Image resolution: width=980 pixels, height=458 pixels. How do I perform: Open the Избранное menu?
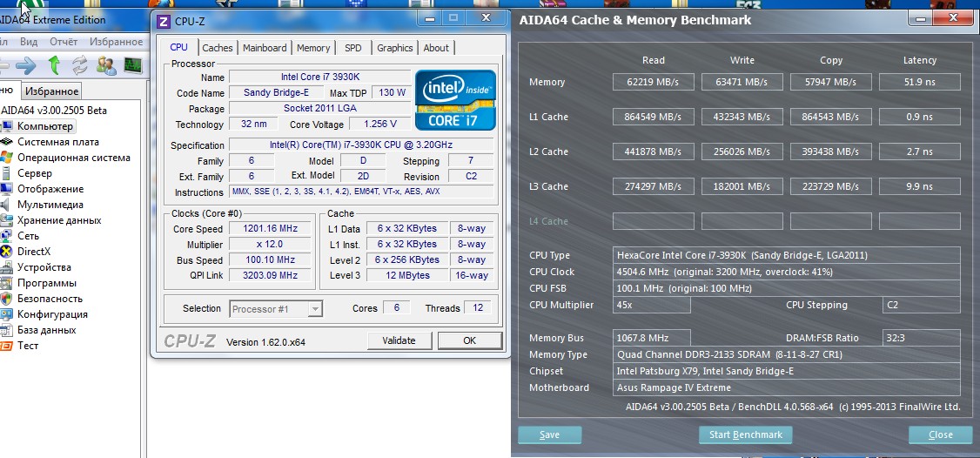click(116, 41)
